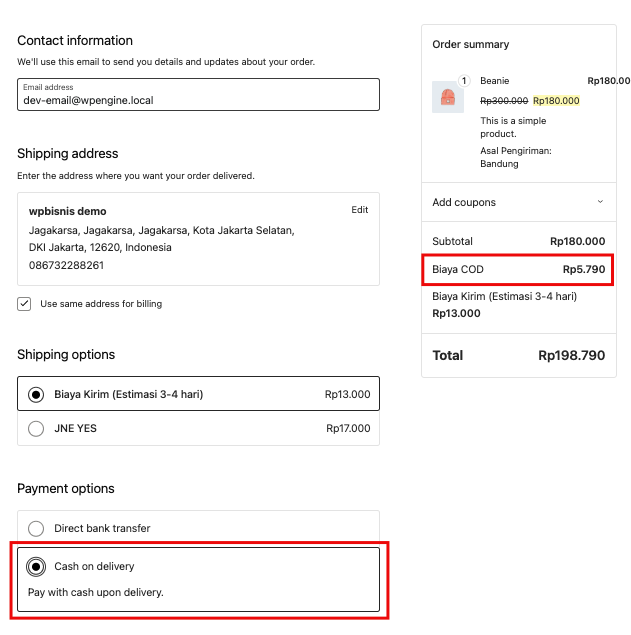This screenshot has width=631, height=635.
Task: Click the highlighted Rp180.000 sale price
Action: [x=556, y=101]
